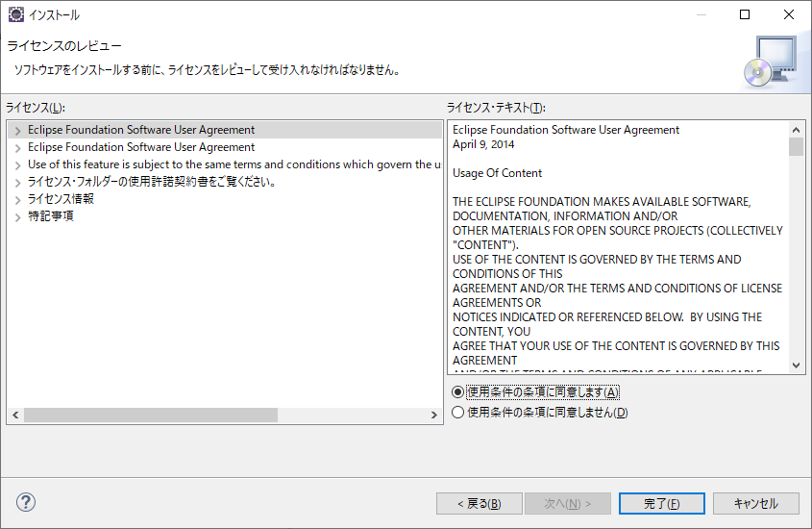Go back with the 戻る(B) button
The width and height of the screenshot is (812, 529).
(x=479, y=504)
